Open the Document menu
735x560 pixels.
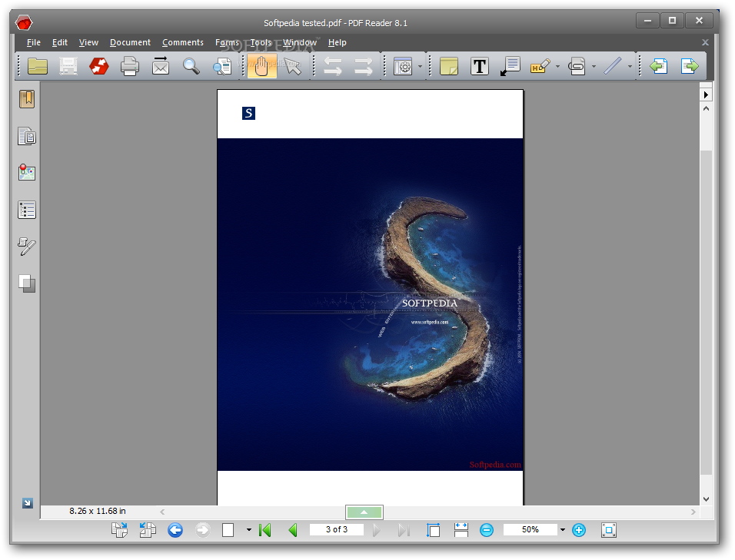[x=130, y=42]
